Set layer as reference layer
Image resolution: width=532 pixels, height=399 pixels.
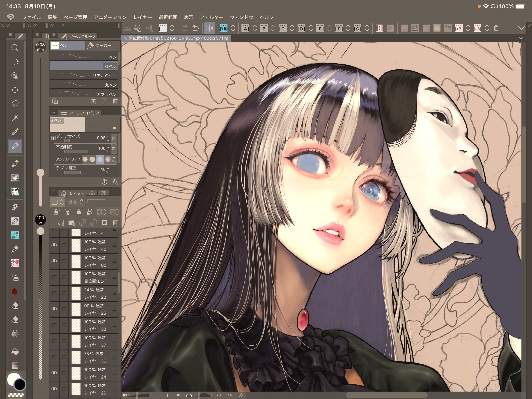click(x=68, y=212)
